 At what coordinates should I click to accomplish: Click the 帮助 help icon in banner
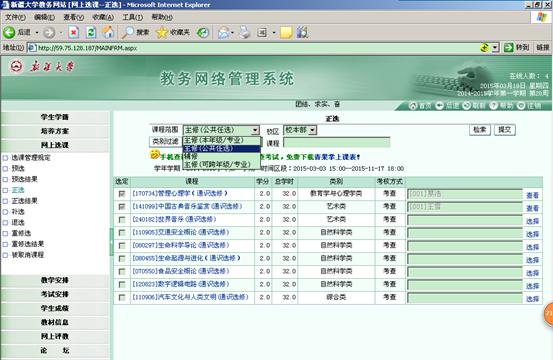coord(494,105)
